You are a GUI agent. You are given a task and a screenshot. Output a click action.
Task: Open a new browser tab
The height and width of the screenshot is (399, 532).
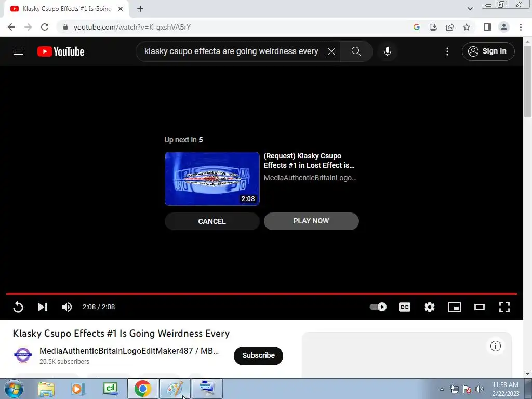point(140,9)
